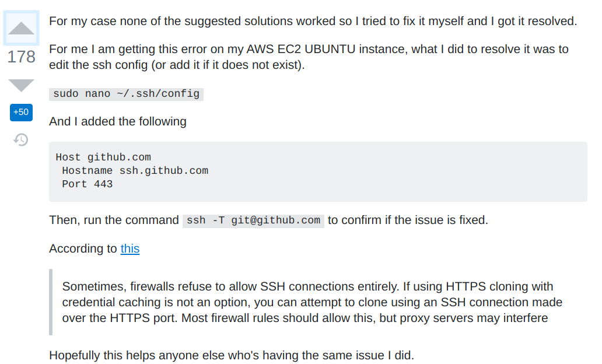This screenshot has width=602, height=364.
Task: Click the "Hopefully this helps anyone else" sentence
Action: coord(232,355)
